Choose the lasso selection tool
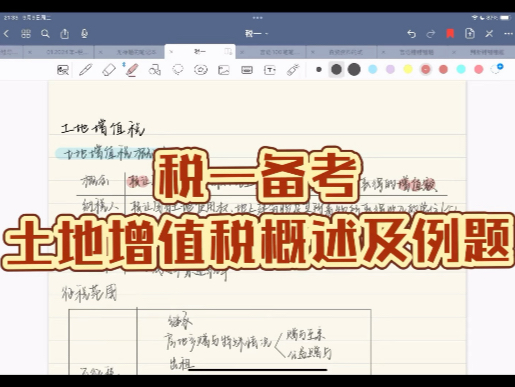 click(x=178, y=70)
